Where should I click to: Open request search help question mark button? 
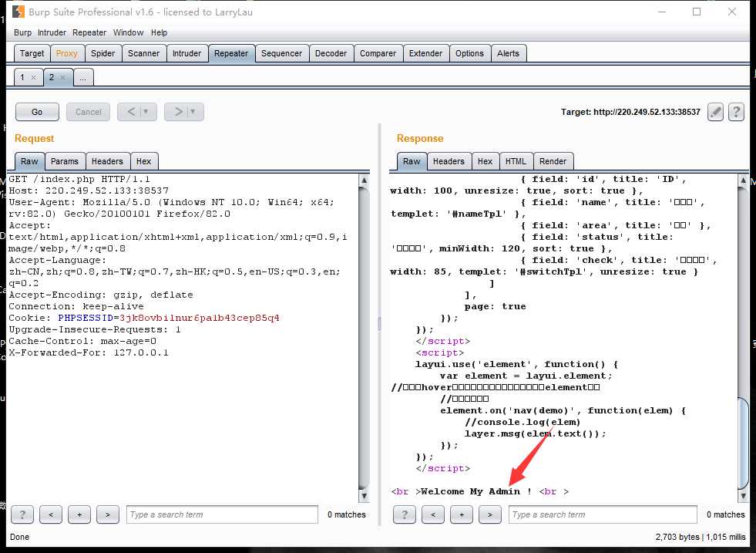tap(22, 515)
